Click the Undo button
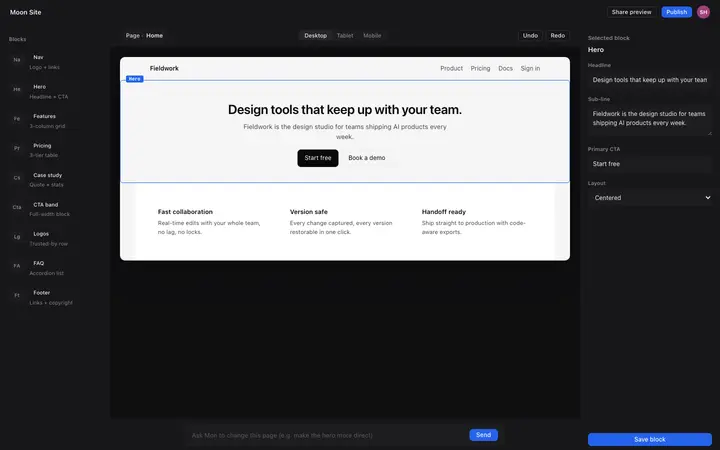This screenshot has height=450, width=720. click(530, 35)
